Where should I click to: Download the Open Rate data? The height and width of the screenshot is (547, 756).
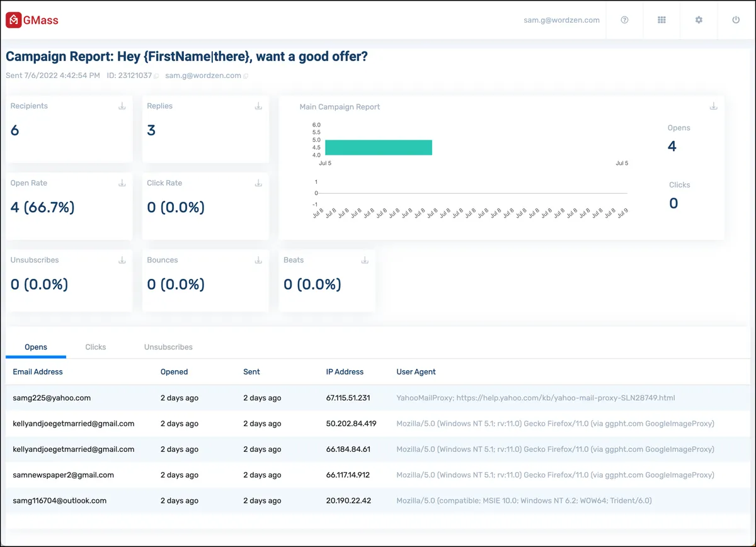(x=122, y=183)
